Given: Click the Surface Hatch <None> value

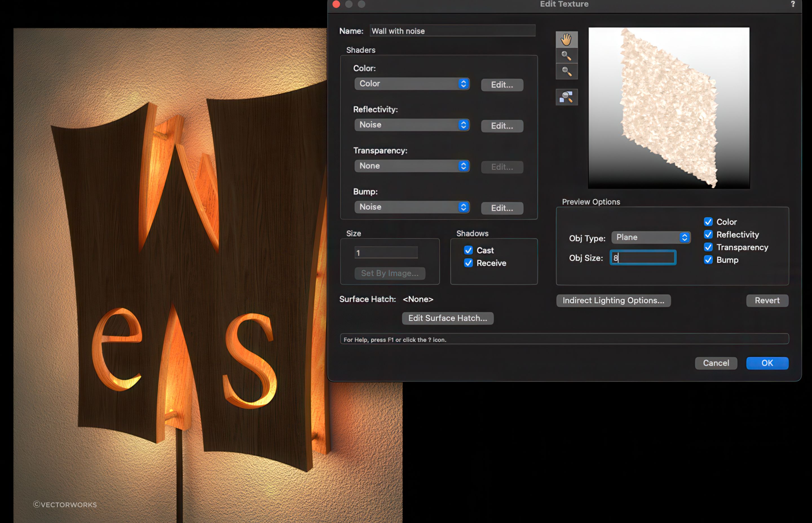Looking at the screenshot, I should pos(418,299).
